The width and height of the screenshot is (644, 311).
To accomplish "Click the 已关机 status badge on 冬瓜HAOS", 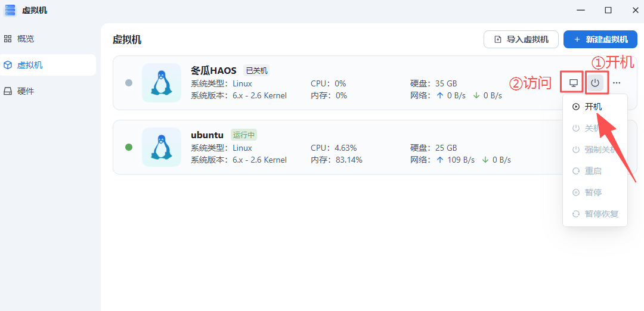I will click(257, 70).
